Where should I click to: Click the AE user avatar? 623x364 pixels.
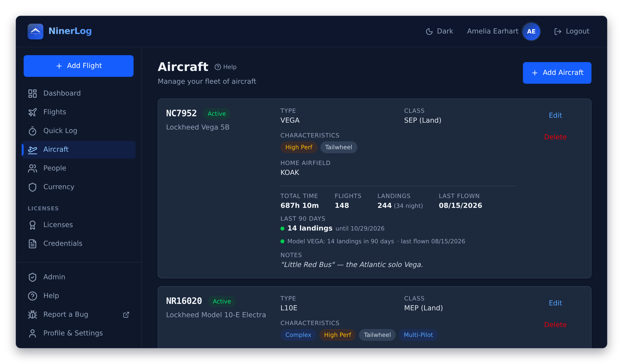click(x=531, y=31)
